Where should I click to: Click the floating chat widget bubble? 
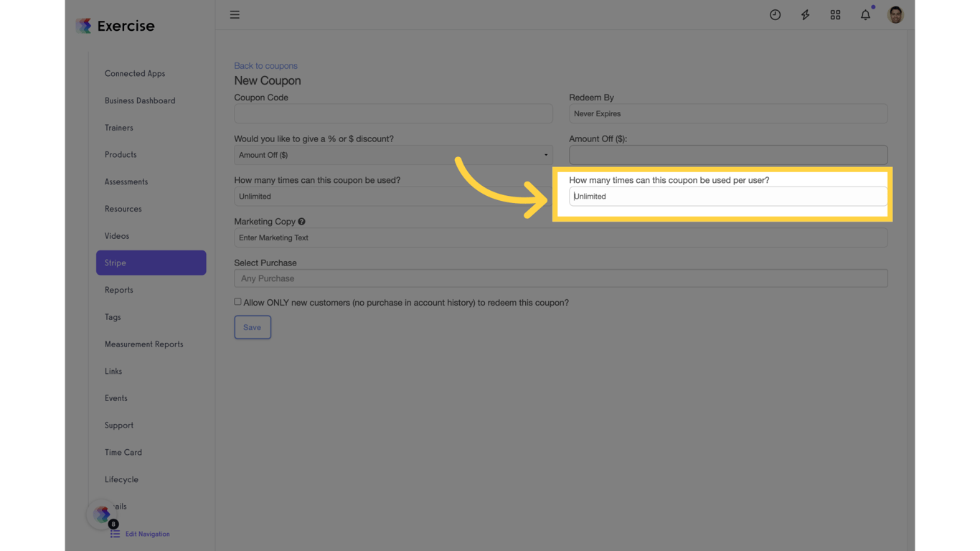[100, 514]
